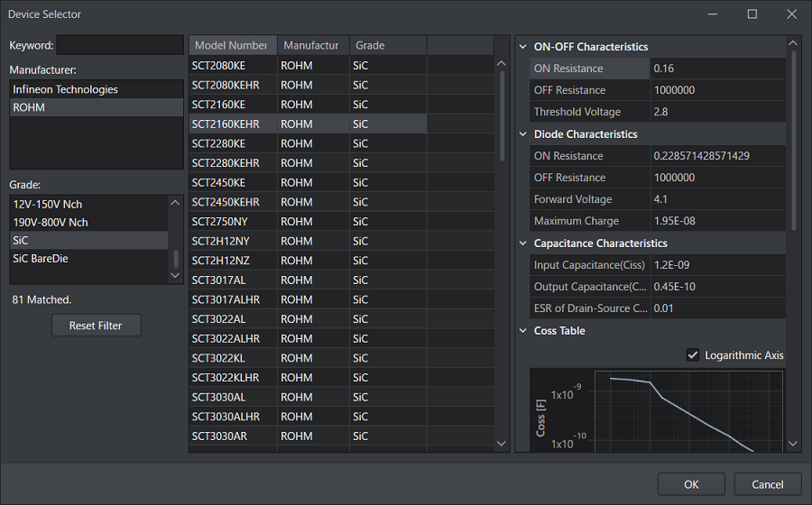Viewport: 812px width, 505px height.
Task: Click Threshold Voltage value 2.8
Action: (x=718, y=112)
